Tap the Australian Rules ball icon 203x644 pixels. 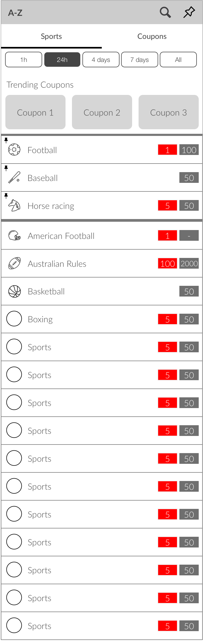[x=14, y=264]
